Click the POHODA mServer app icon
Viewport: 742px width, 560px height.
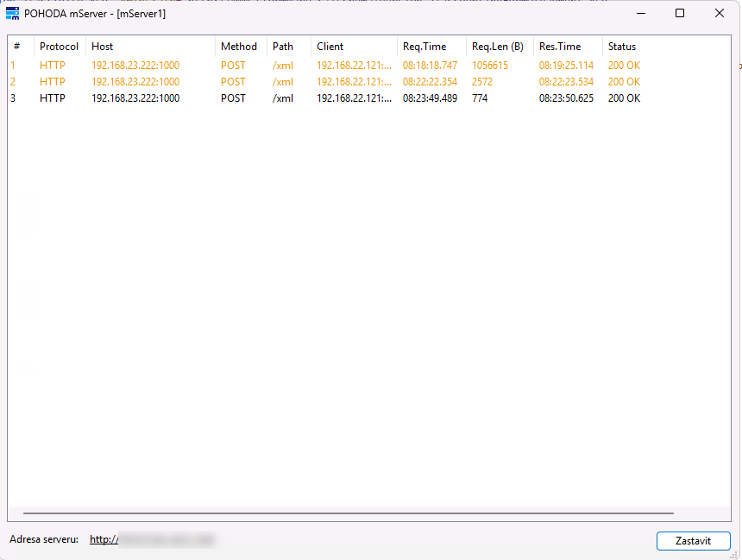click(13, 13)
